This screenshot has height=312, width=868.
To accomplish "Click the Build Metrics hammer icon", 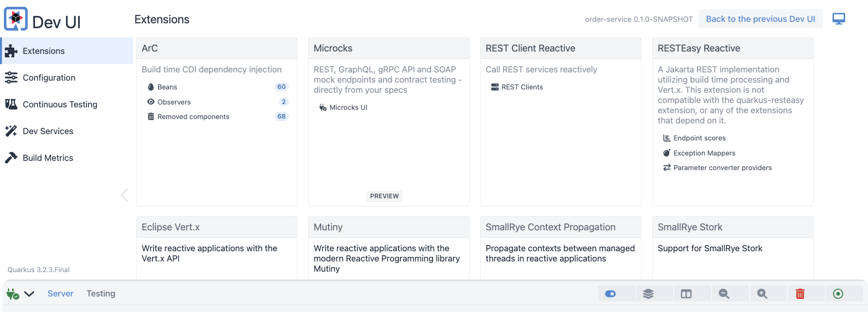I will pyautogui.click(x=11, y=157).
